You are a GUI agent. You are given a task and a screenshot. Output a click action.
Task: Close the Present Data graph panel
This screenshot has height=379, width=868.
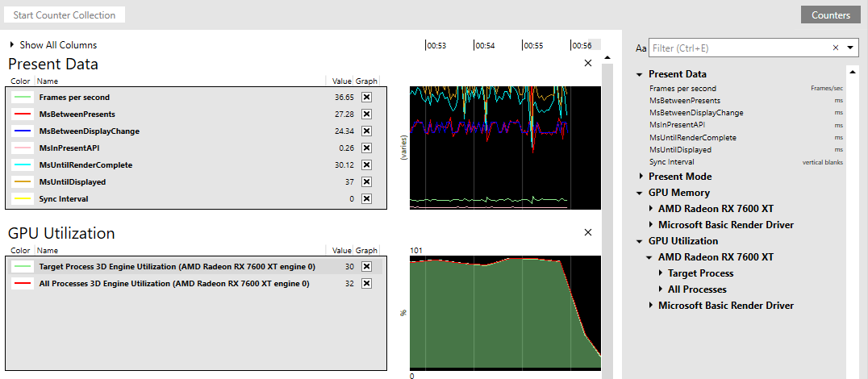coord(588,63)
